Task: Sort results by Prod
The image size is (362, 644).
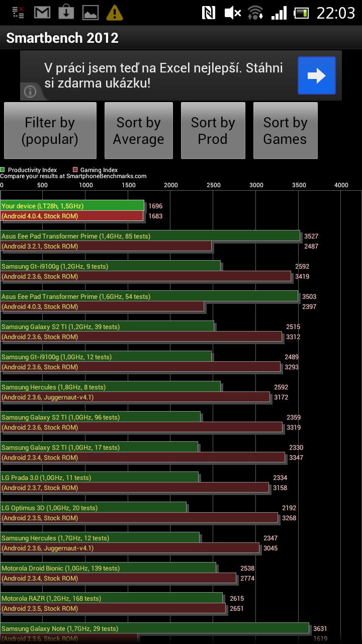Action: click(213, 131)
